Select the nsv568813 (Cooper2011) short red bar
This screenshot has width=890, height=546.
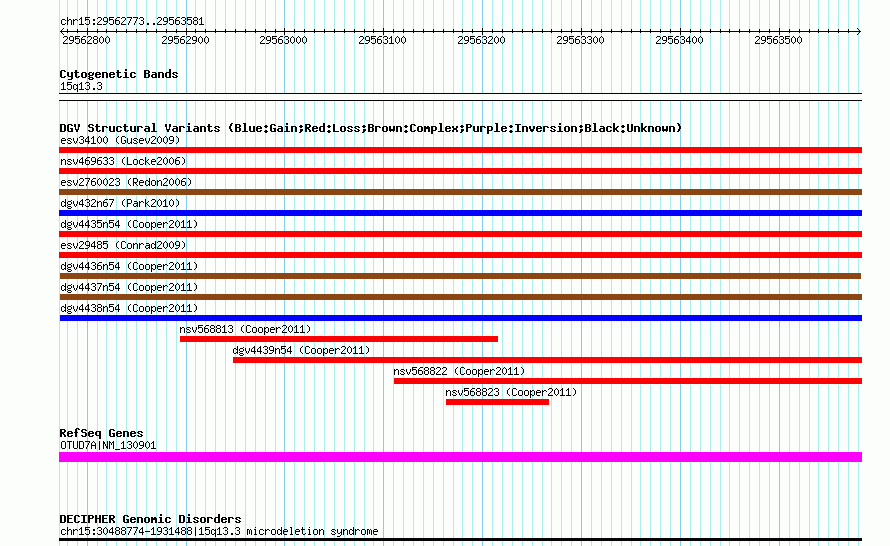pos(339,339)
